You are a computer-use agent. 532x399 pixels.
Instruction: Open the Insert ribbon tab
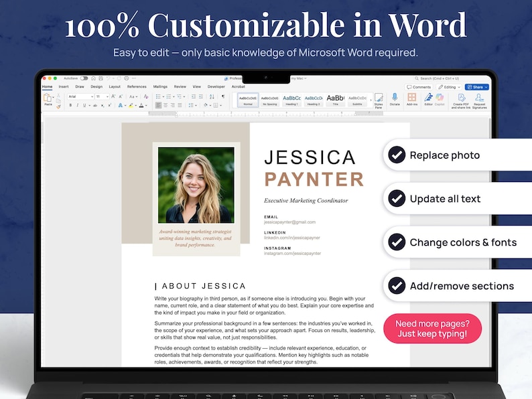[x=64, y=87]
